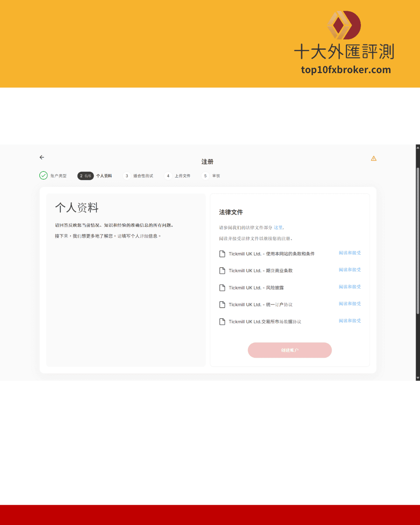Click 阅读和接受 for 统一订户协议
This screenshot has height=525, width=420.
click(349, 304)
